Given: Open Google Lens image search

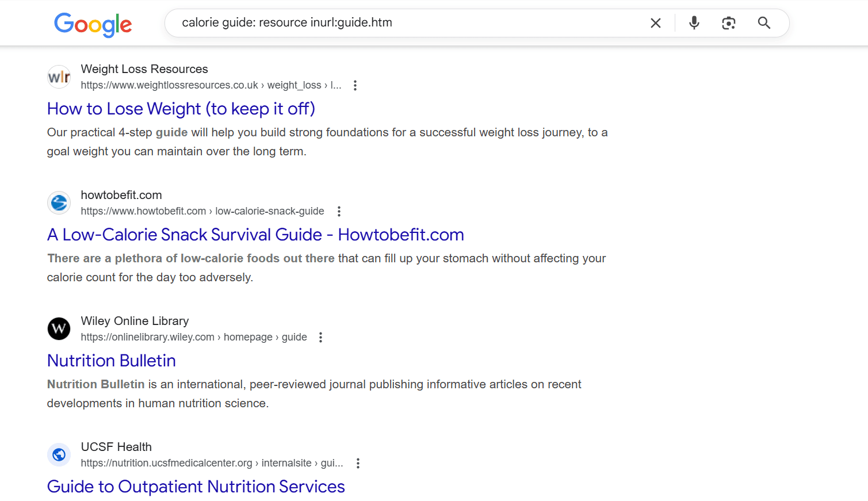Looking at the screenshot, I should click(729, 22).
